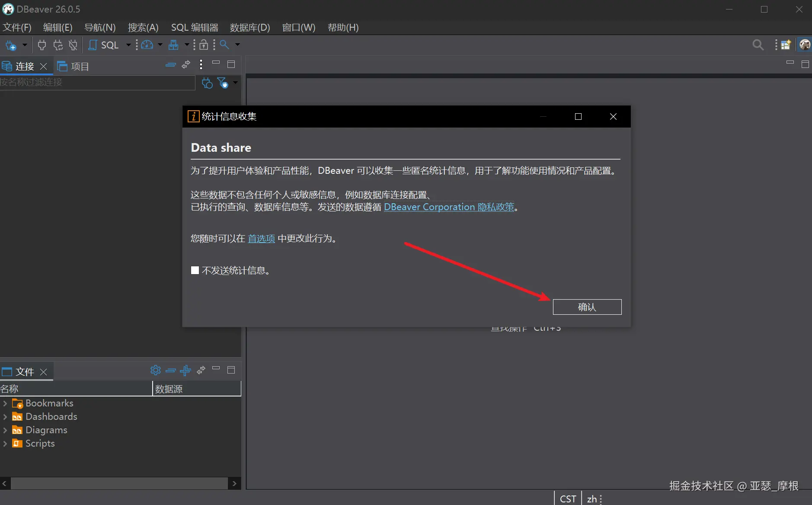The width and height of the screenshot is (812, 505).
Task: Switch to the 项目 tab
Action: coord(74,66)
